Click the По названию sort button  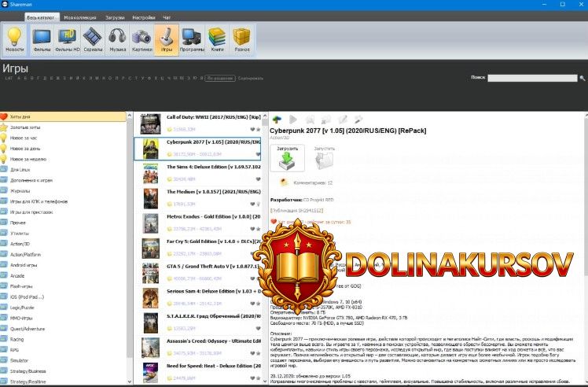point(220,78)
